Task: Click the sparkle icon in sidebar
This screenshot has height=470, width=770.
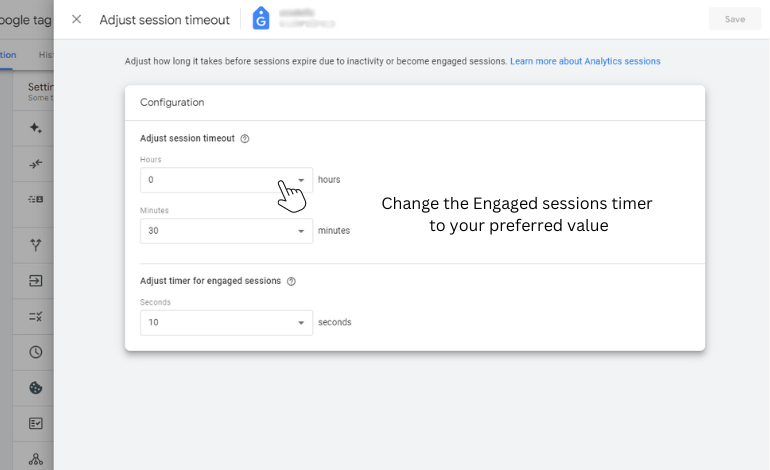Action: point(35,128)
